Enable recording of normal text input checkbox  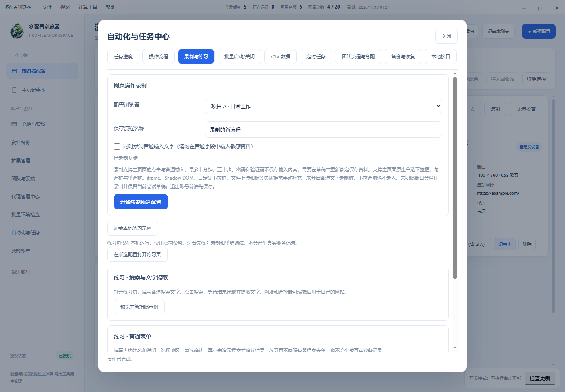pyautogui.click(x=117, y=147)
